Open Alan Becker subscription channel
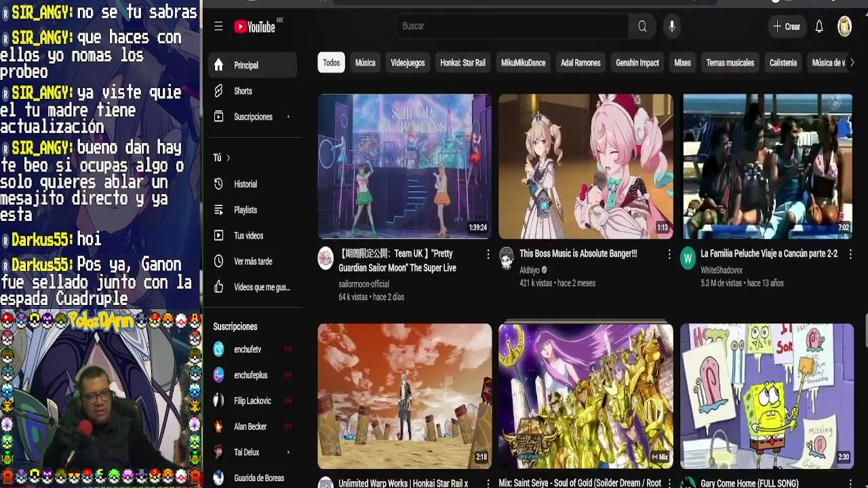The image size is (868, 488). click(252, 427)
